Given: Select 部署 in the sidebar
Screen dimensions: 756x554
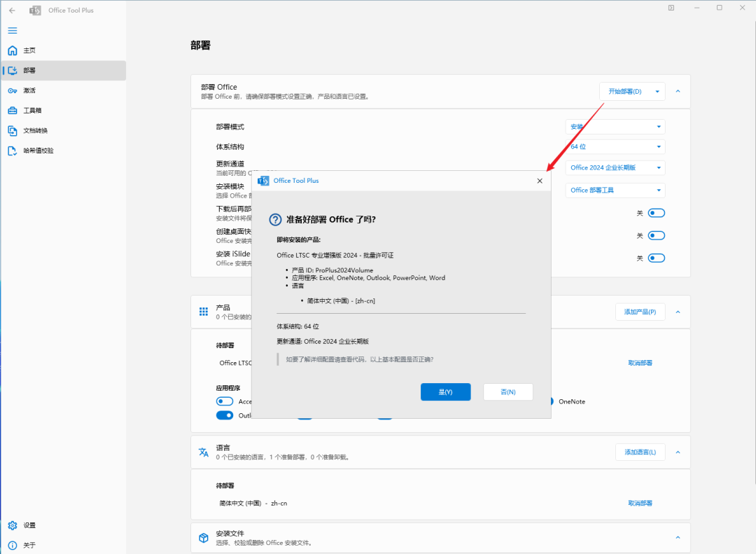Looking at the screenshot, I should [29, 70].
